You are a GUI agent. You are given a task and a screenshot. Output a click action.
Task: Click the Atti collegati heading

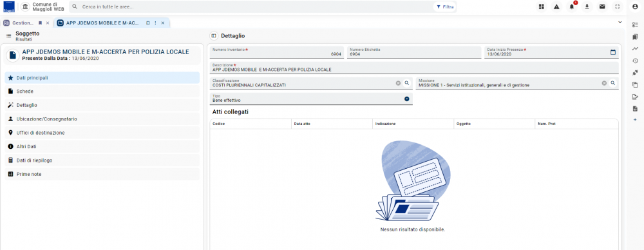coord(231,112)
